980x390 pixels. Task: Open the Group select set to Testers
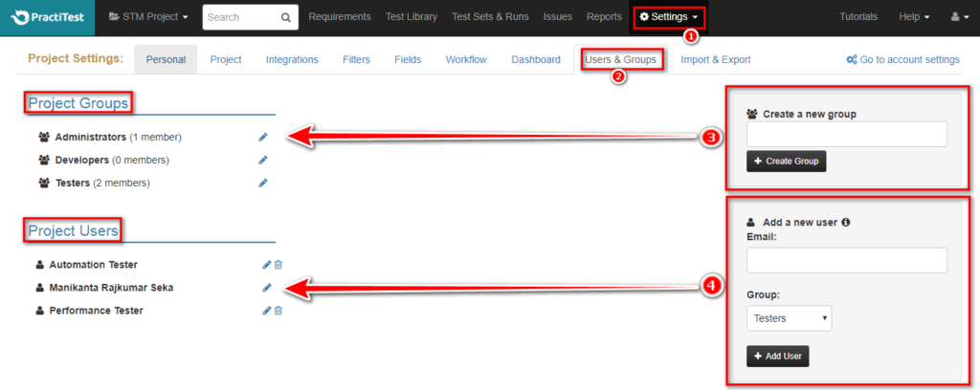[790, 318]
